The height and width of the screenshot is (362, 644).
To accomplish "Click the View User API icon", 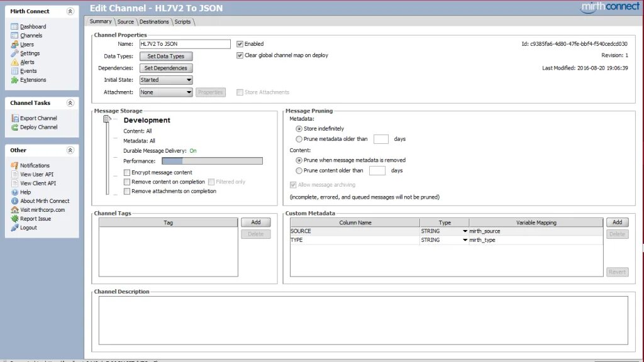I will coord(14,175).
